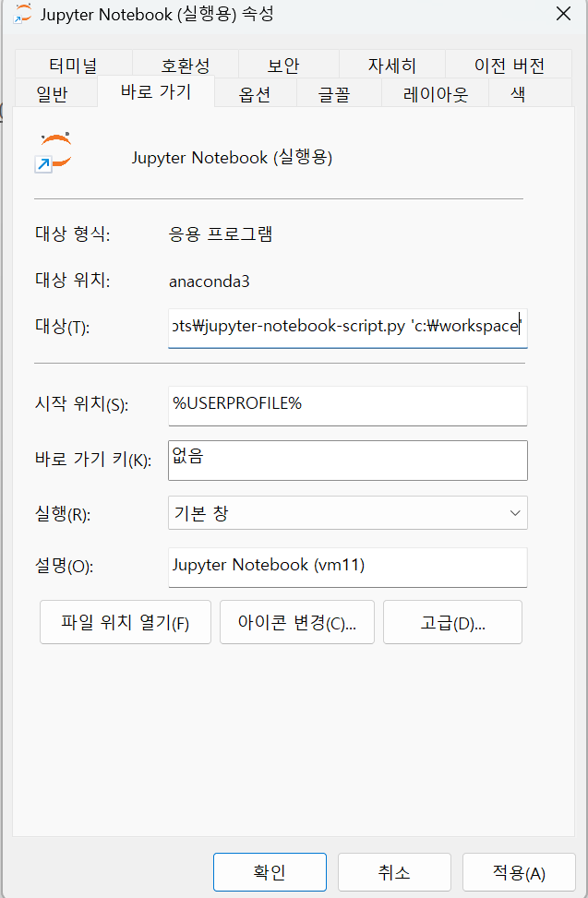Focus the 바로 가기 키 field

[x=347, y=461]
